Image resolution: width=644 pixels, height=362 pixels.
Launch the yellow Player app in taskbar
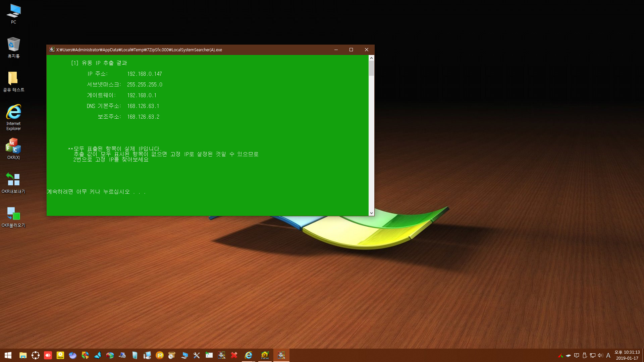[x=60, y=355]
